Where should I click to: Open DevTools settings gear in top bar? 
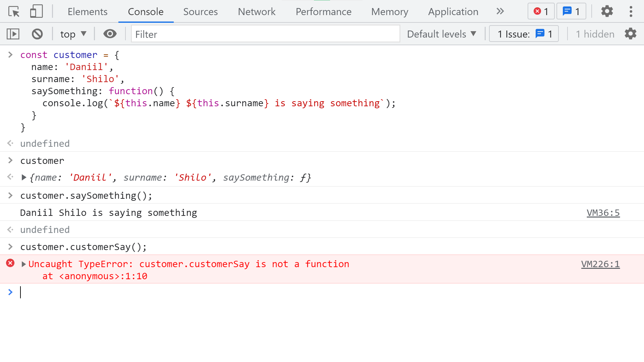tap(607, 11)
